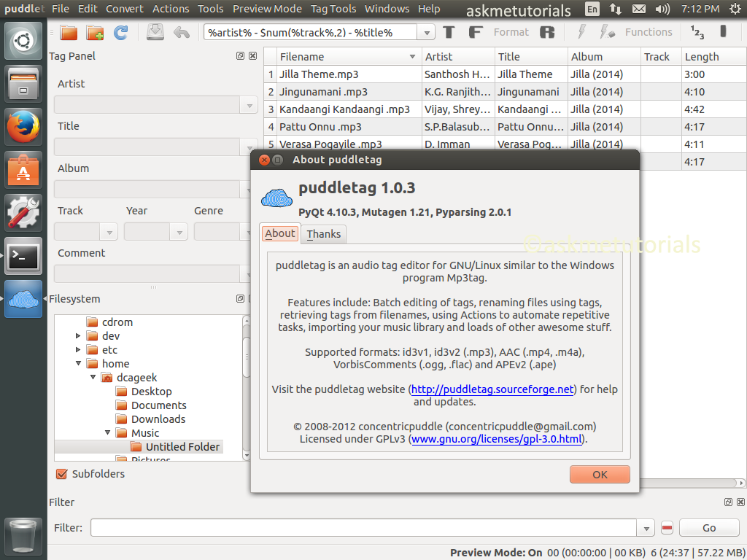Click the Rename 'R' toolbar icon

click(x=547, y=32)
